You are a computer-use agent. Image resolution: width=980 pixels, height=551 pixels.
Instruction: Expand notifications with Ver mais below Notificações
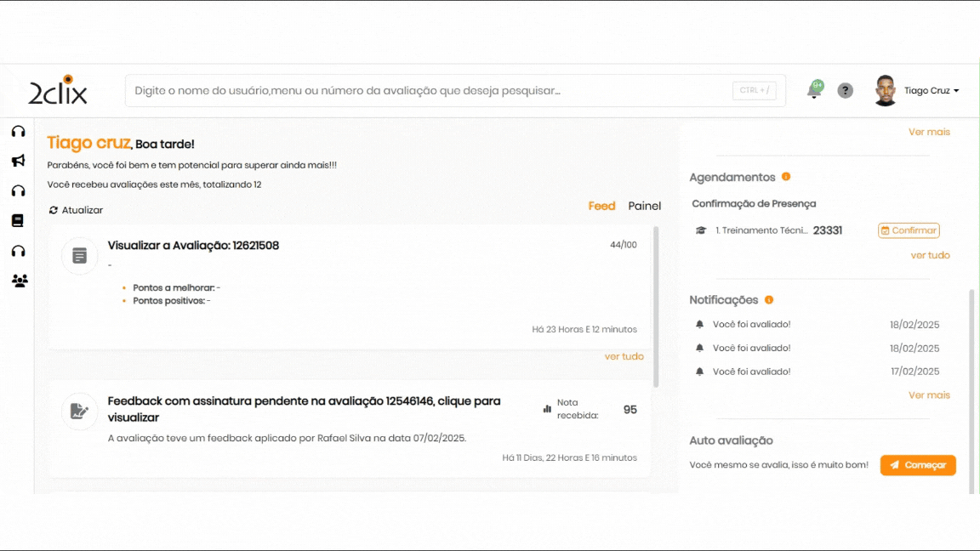click(x=929, y=395)
